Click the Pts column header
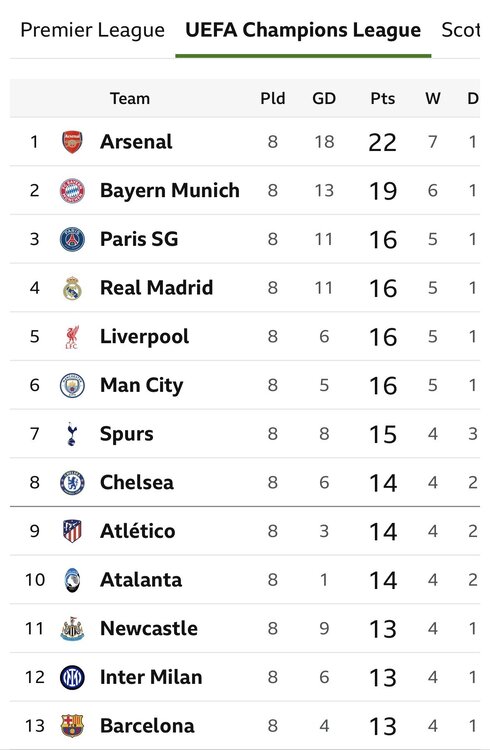Viewport: 490px width, 750px height. 383,99
